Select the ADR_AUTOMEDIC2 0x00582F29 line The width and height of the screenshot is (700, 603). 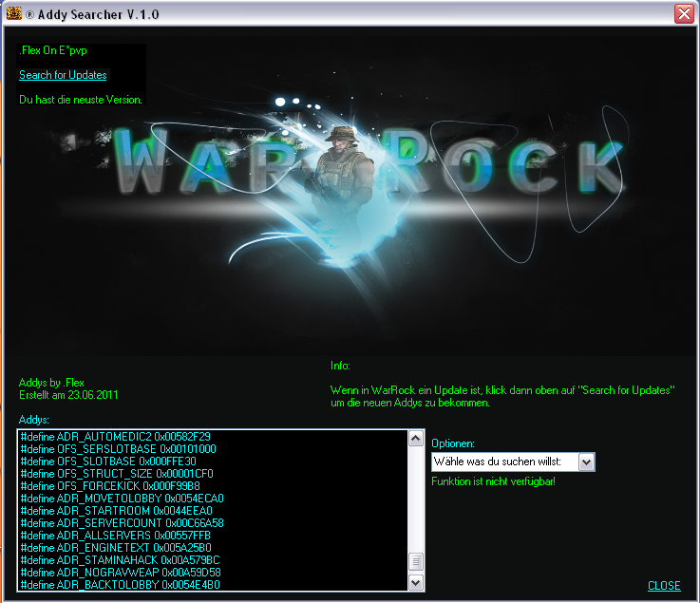[x=115, y=437]
